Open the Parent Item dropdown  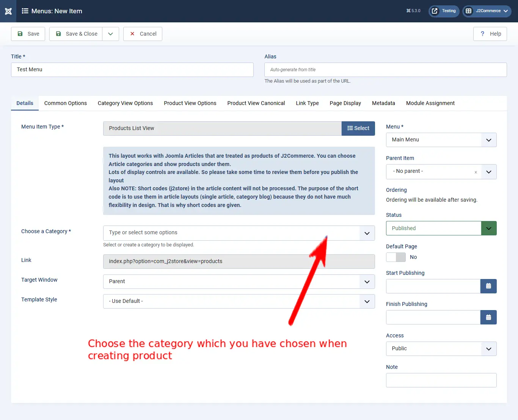click(x=441, y=172)
